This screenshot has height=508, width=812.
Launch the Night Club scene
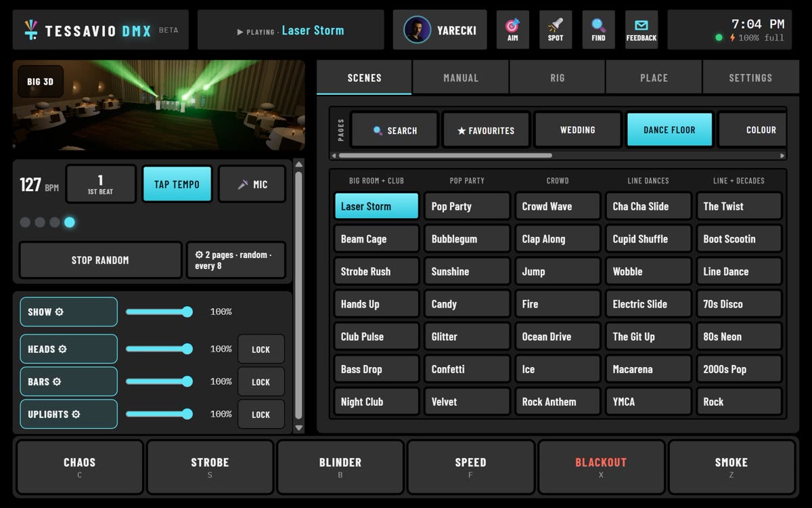pos(376,402)
